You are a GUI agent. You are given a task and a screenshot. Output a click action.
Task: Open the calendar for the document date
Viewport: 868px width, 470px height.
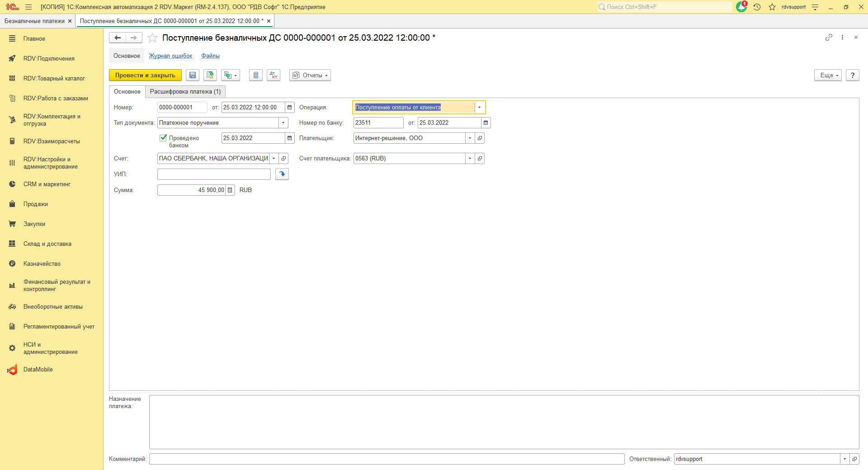290,108
